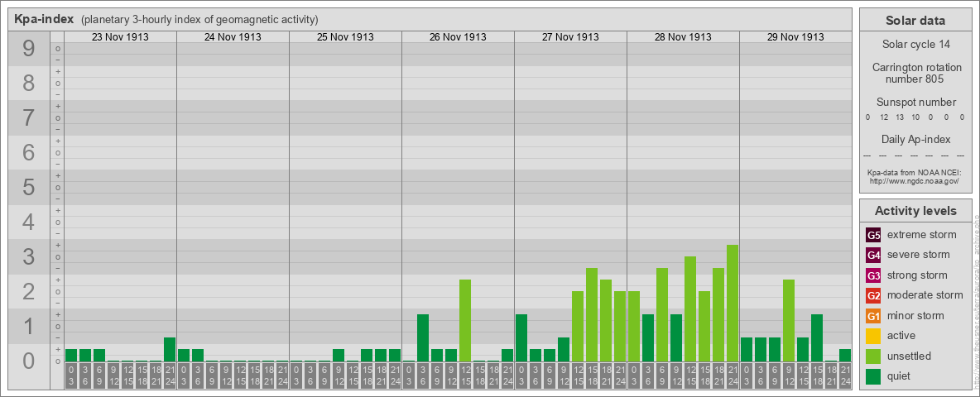This screenshot has width=980, height=397.
Task: Click the Kp level 4 axis label
Action: coord(29,222)
